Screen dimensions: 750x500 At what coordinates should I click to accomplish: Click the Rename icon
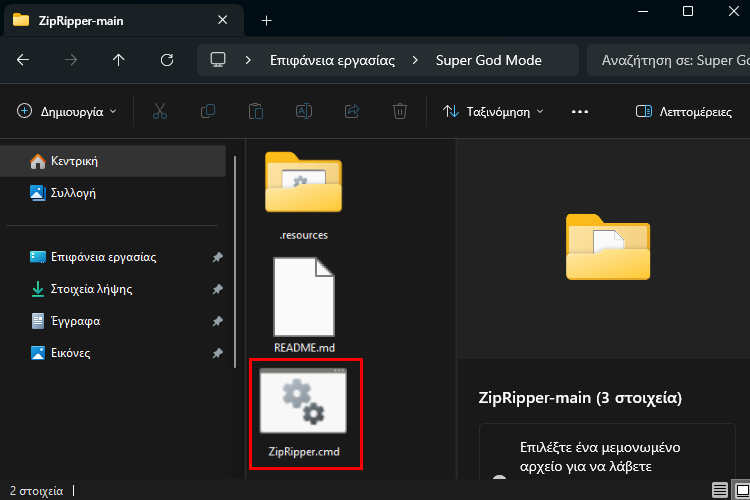point(304,111)
